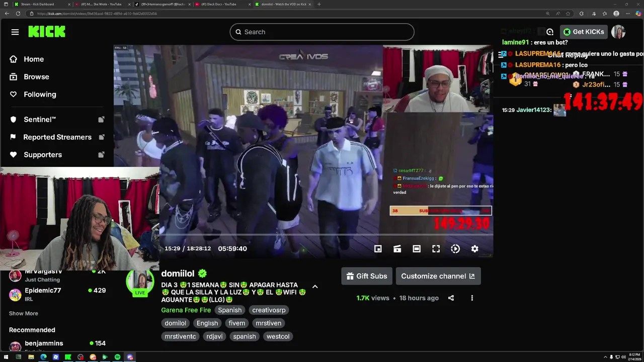The image size is (644, 362).
Task: Open the user profile avatar menu
Action: coord(618,32)
